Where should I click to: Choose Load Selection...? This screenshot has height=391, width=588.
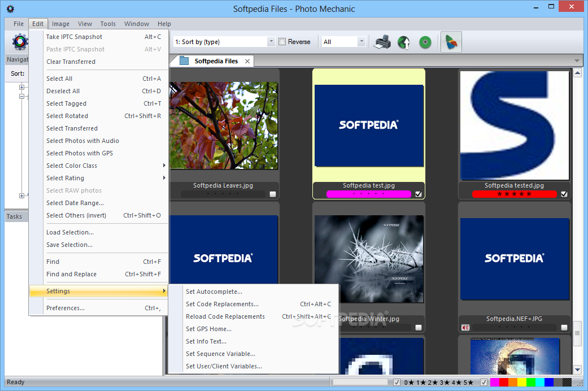[98, 232]
